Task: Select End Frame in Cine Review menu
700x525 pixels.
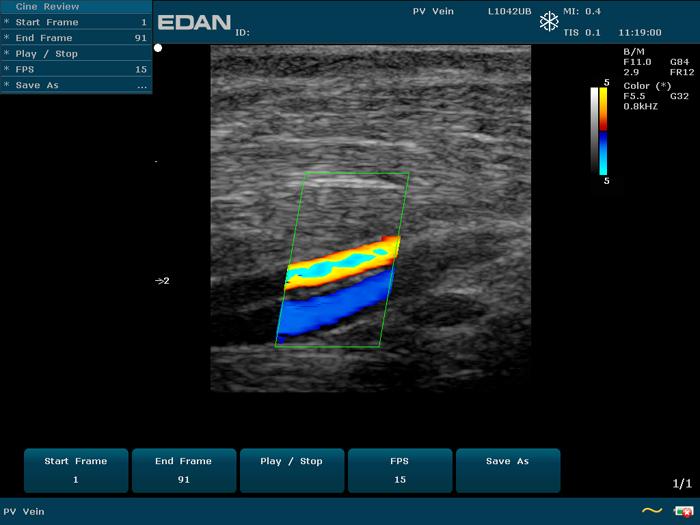Action: pyautogui.click(x=76, y=38)
